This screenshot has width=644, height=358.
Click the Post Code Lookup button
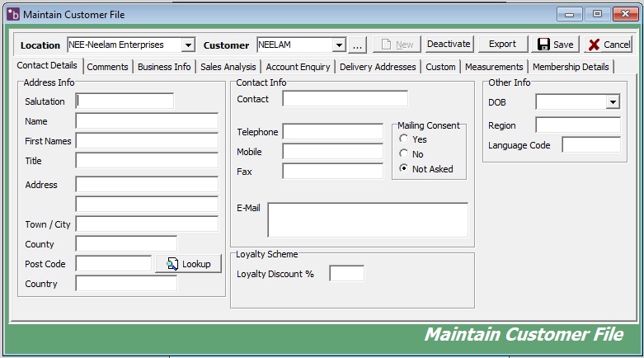click(188, 264)
